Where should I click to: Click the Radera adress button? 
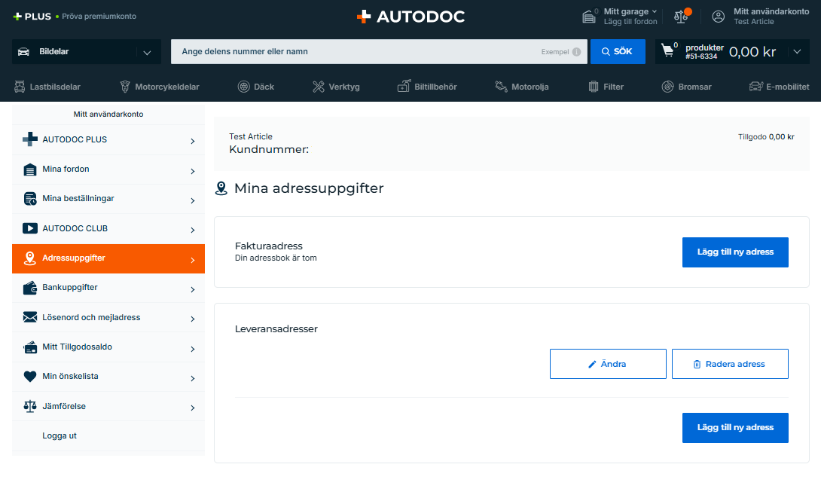[729, 364]
